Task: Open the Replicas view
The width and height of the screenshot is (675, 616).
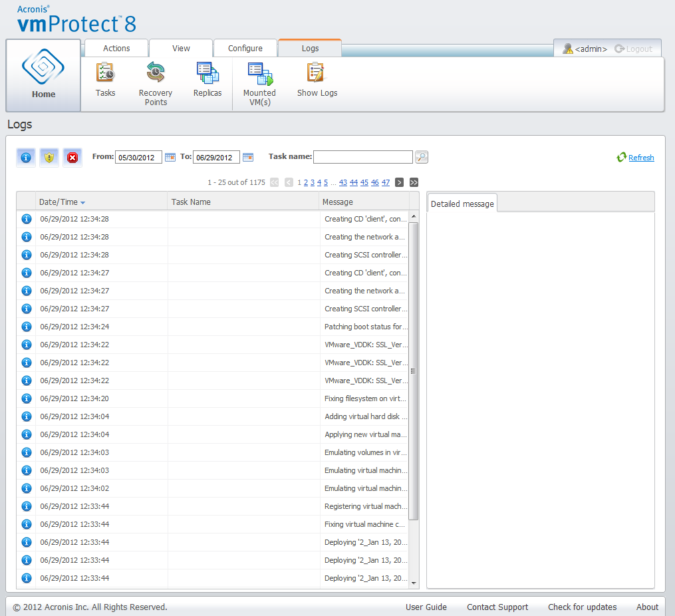Action: point(207,80)
